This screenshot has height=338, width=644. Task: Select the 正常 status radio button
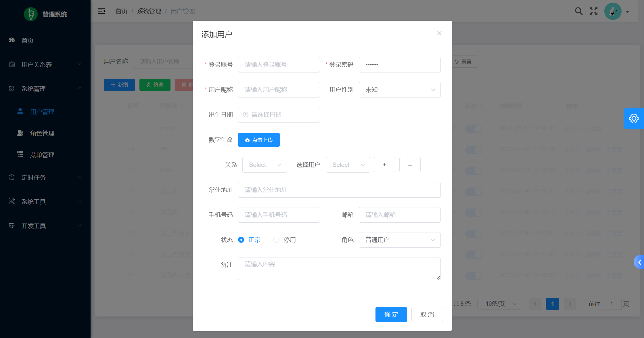(241, 240)
